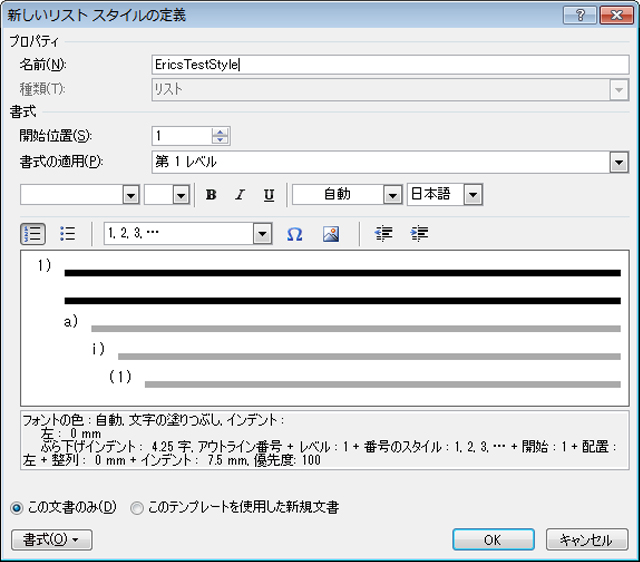Image resolution: width=640 pixels, height=562 pixels.
Task: Open the '書式(O)' menu button
Action: [51, 540]
